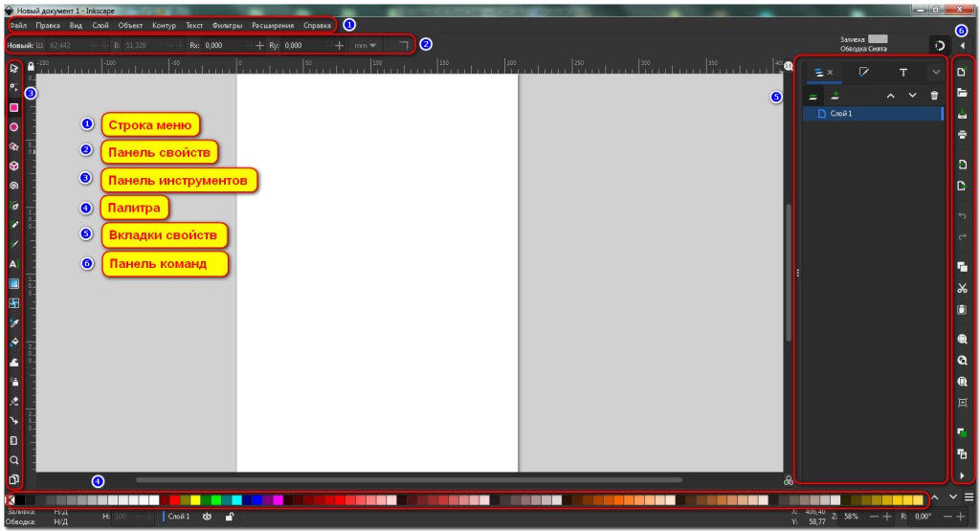Open the palette options menu
The width and height of the screenshot is (980, 531).
pos(969,498)
